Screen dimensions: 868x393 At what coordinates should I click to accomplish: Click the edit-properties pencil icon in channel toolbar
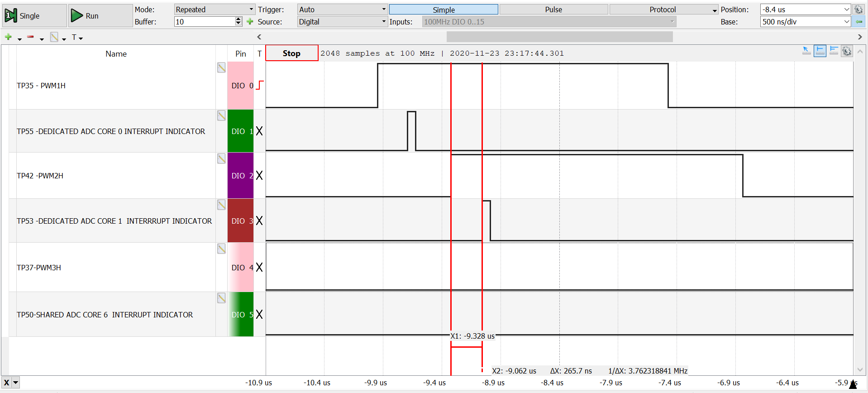coord(54,37)
